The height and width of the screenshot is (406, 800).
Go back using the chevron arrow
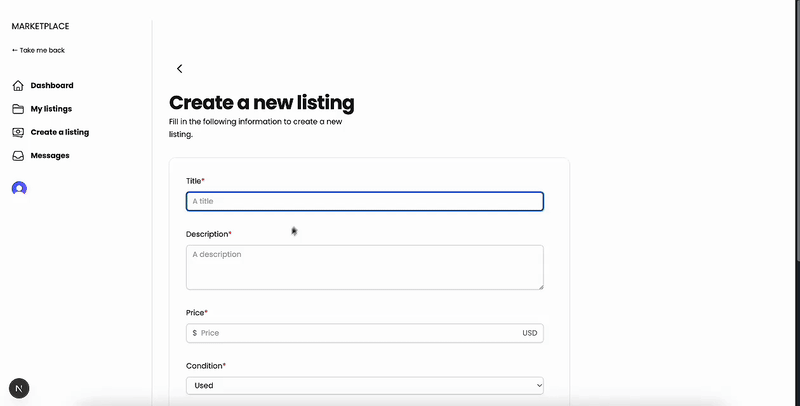[180, 68]
